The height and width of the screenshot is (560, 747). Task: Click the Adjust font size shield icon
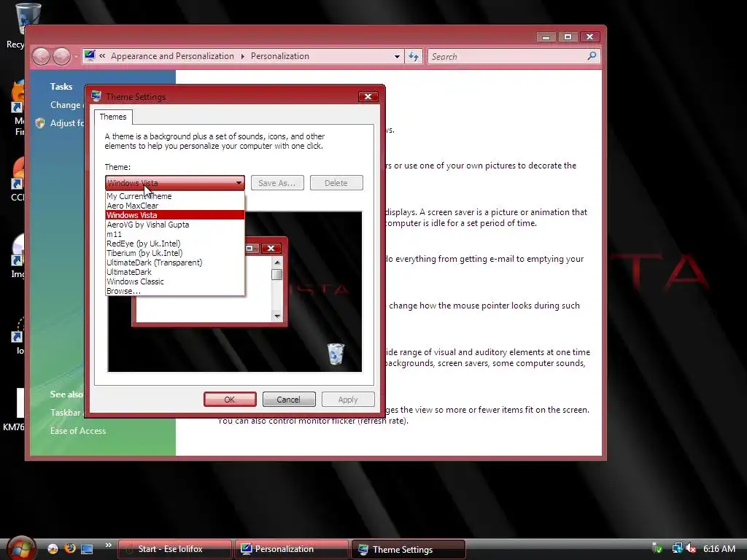coord(41,122)
